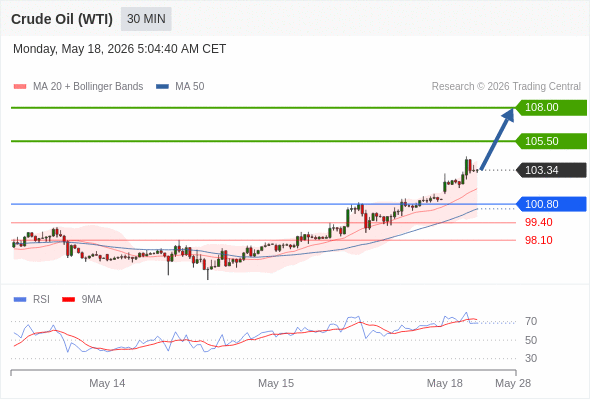
Task: Click the 30 MIN timeframe badge
Action: 146,19
